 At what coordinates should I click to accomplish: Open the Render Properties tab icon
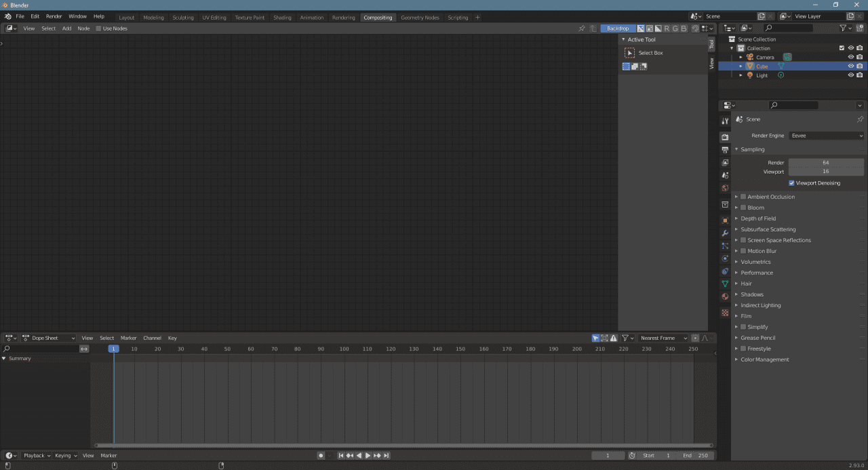725,136
